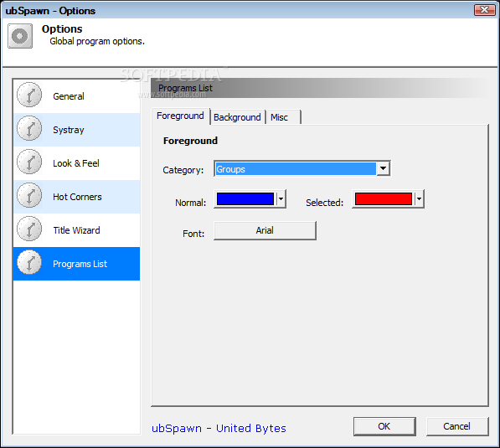Open the General options page
The height and width of the screenshot is (448, 500).
point(76,96)
